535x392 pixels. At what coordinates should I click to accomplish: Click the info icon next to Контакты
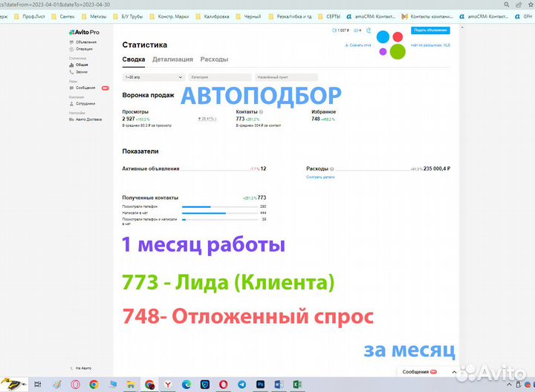(261, 112)
